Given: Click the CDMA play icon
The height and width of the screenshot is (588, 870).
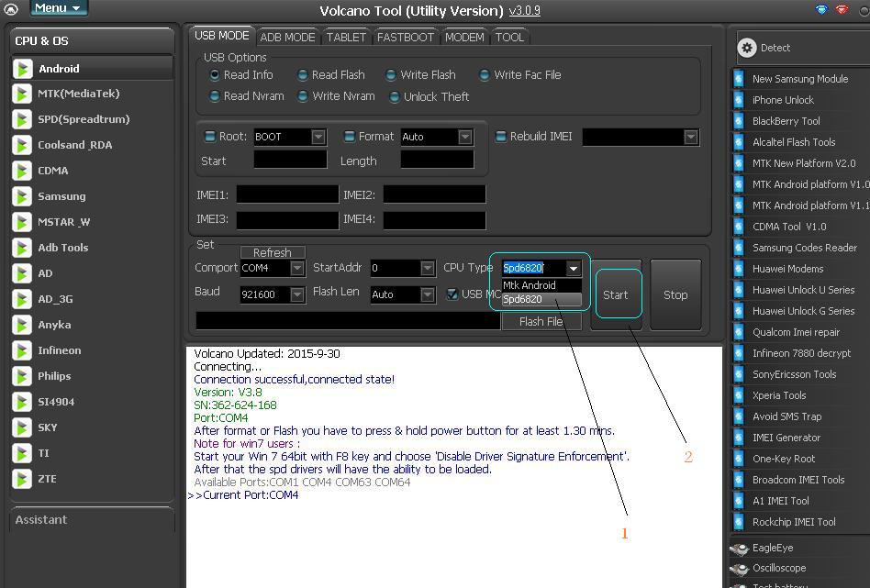Looking at the screenshot, I should 22,171.
